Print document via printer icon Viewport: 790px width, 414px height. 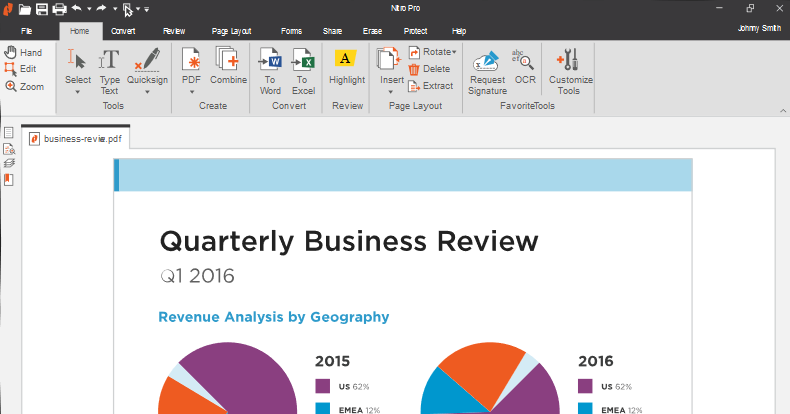pos(59,9)
